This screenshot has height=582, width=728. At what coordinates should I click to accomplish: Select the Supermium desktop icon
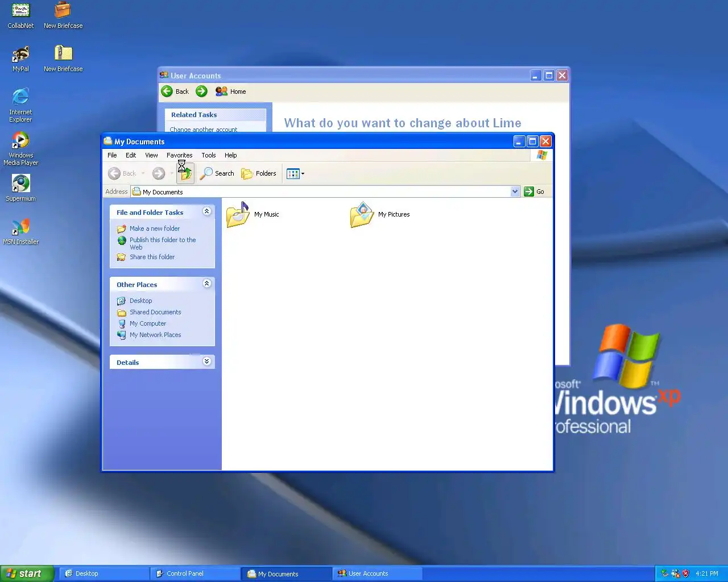[20, 188]
